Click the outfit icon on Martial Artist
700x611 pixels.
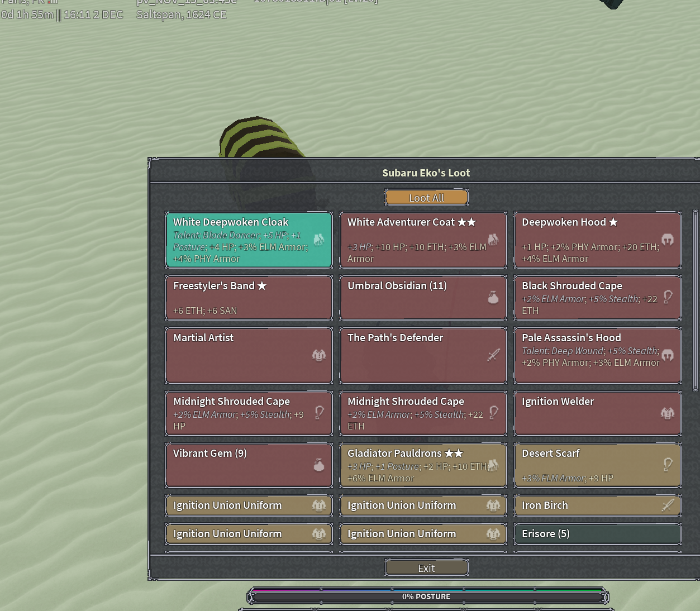319,355
